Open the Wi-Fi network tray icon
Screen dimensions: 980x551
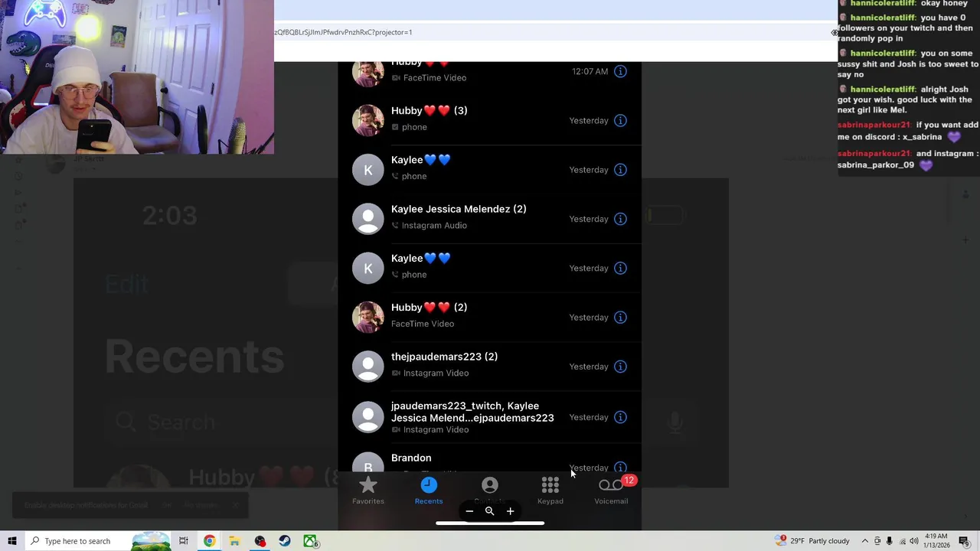pos(901,541)
